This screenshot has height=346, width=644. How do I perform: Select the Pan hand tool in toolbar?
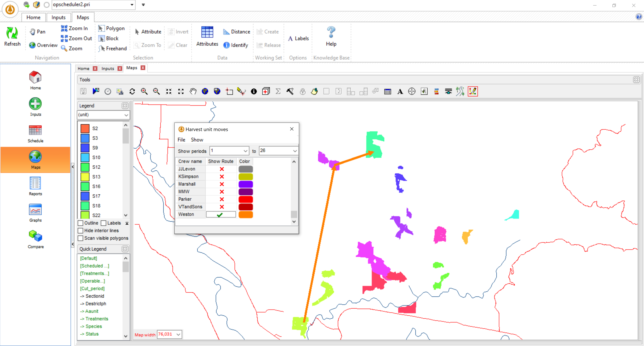[x=193, y=91]
